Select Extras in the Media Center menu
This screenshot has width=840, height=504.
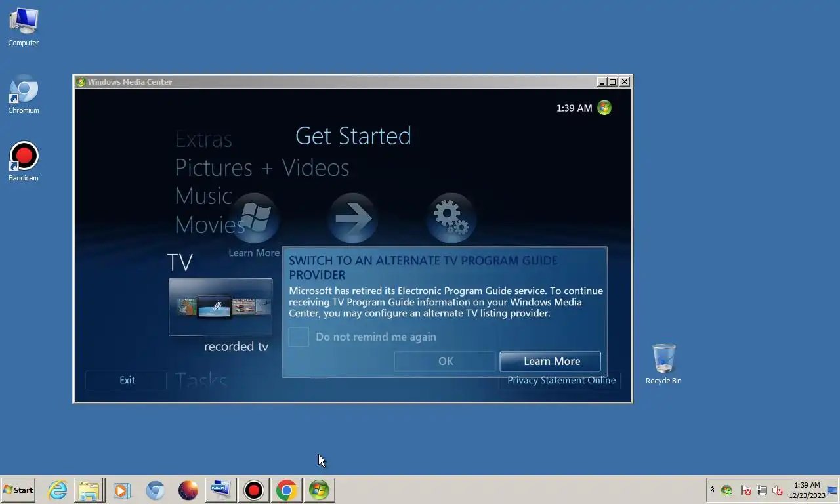pos(203,139)
